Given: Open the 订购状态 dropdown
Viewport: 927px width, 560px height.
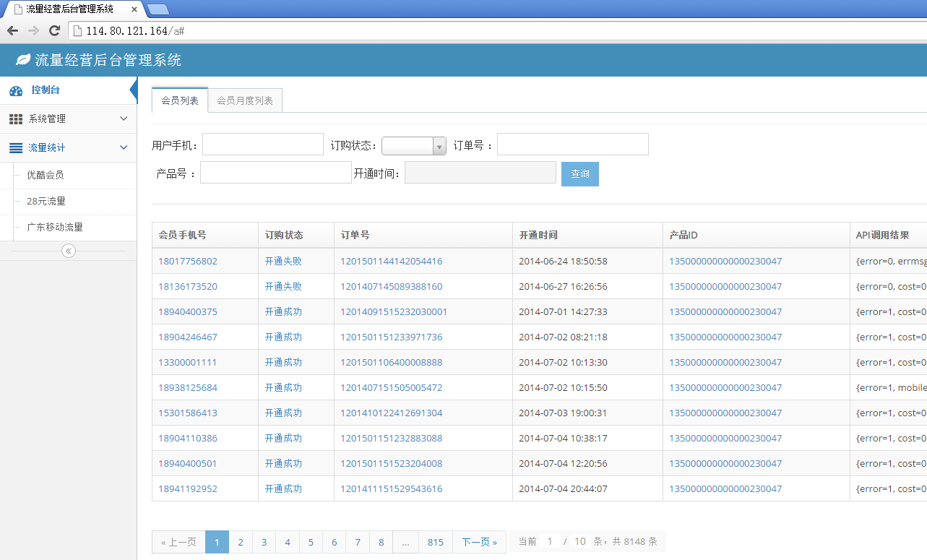Looking at the screenshot, I should 414,146.
